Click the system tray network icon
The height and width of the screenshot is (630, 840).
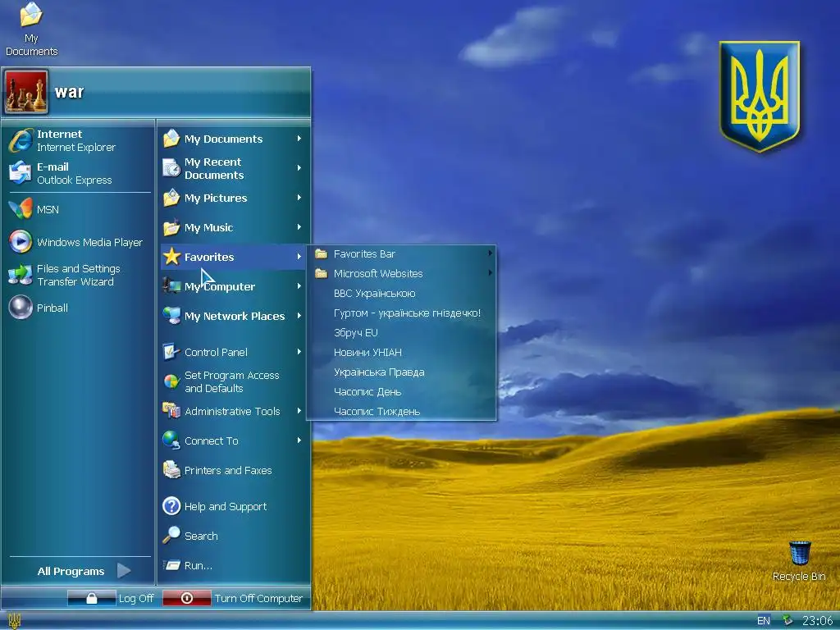click(x=787, y=620)
